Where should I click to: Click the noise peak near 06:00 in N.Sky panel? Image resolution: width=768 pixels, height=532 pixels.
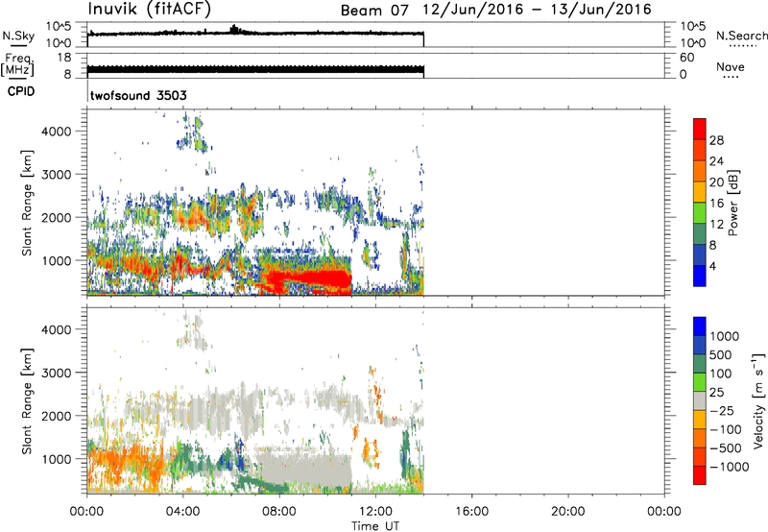coord(234,30)
